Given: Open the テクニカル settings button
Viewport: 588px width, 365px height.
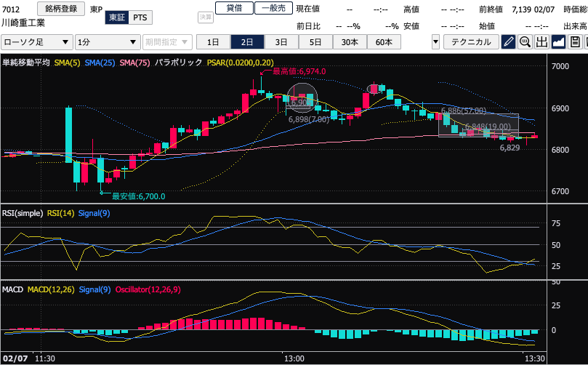Looking at the screenshot, I should pyautogui.click(x=471, y=42).
